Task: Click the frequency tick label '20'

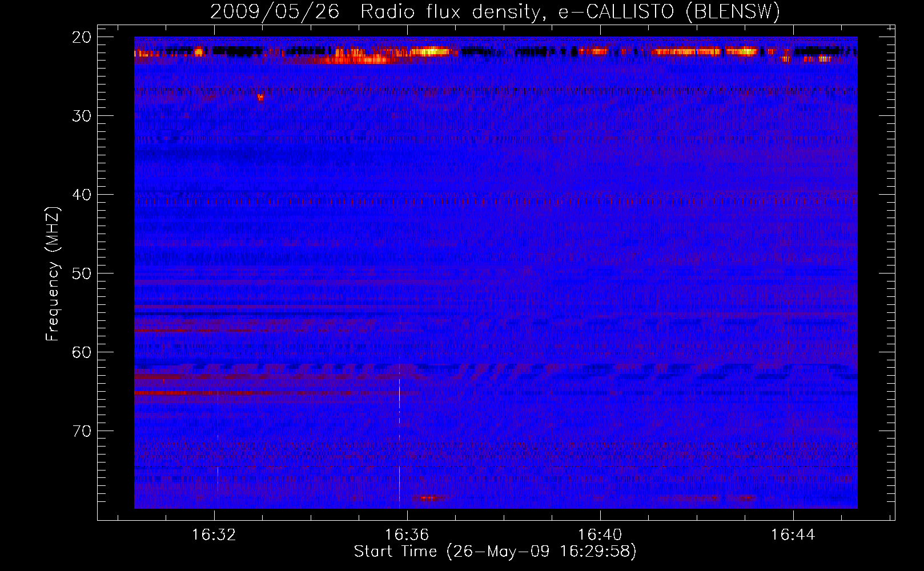Action: pyautogui.click(x=83, y=37)
